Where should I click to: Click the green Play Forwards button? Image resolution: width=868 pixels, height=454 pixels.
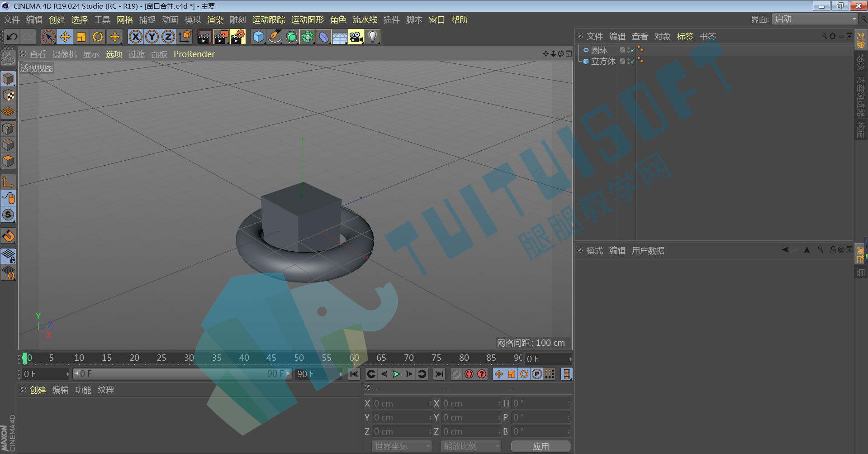coord(396,374)
